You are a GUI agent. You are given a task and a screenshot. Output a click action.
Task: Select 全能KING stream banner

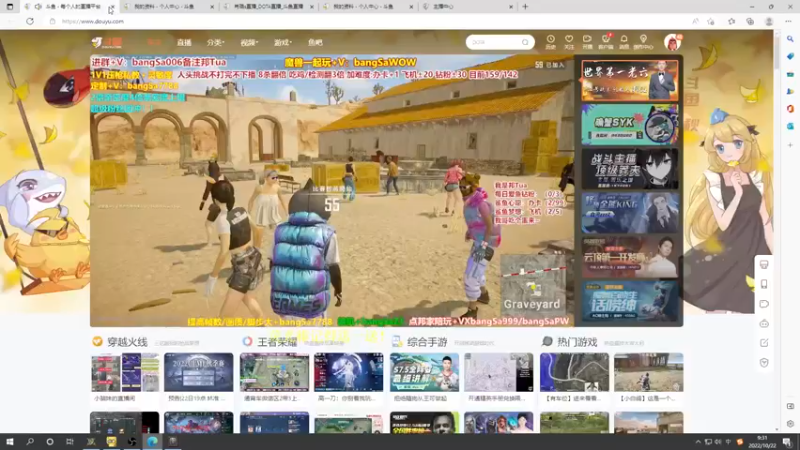tap(630, 213)
